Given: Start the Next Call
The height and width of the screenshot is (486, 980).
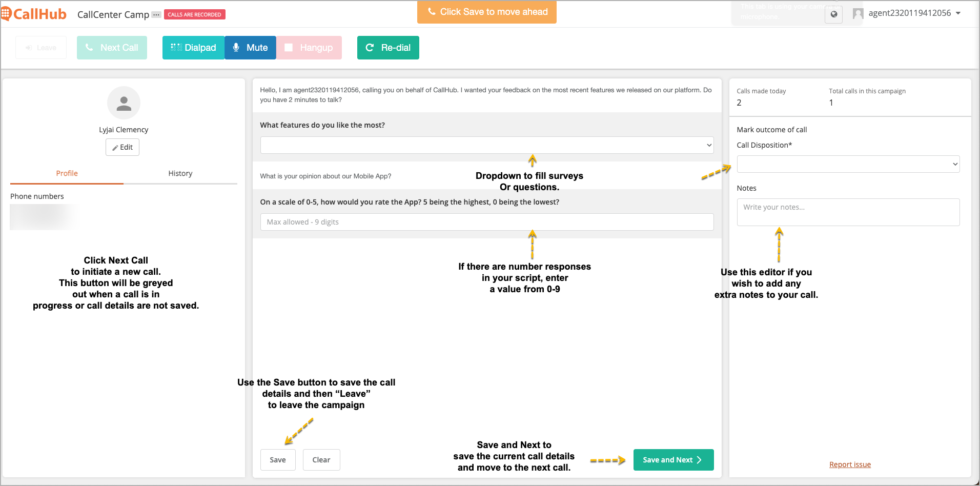Looking at the screenshot, I should tap(112, 48).
